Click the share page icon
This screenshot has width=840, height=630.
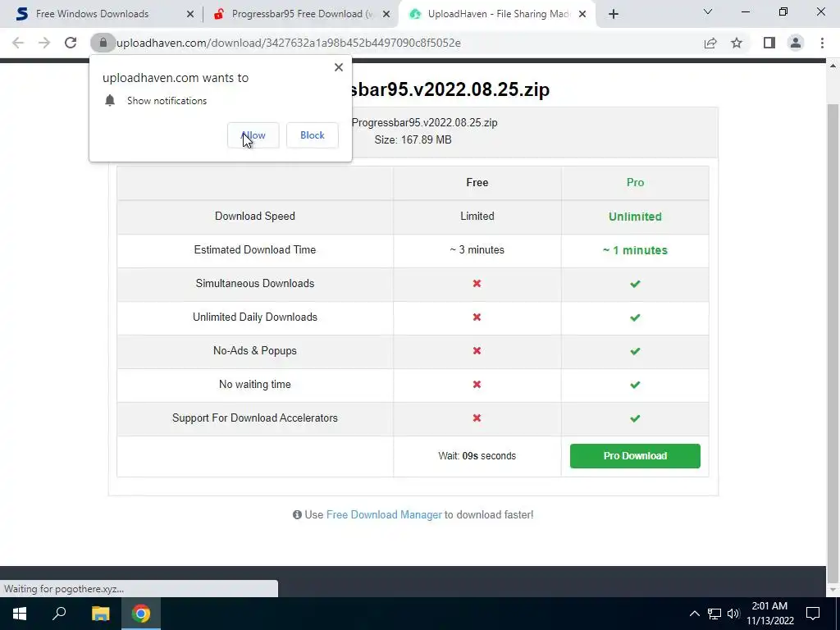click(710, 43)
